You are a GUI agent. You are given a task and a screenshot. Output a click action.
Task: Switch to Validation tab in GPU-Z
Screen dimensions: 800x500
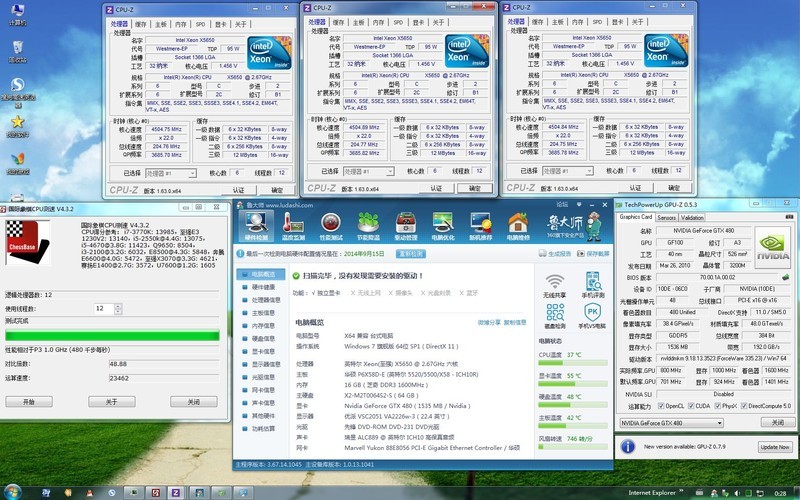click(692, 217)
